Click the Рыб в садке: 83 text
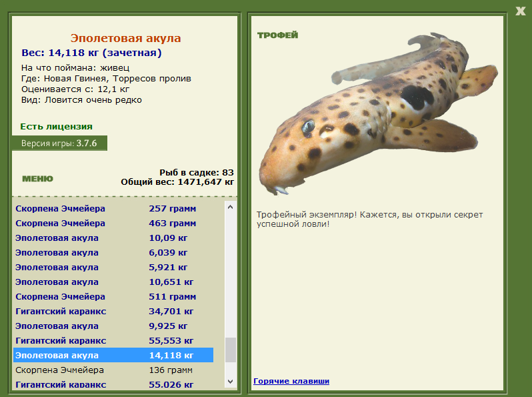532x397 pixels. pos(197,173)
